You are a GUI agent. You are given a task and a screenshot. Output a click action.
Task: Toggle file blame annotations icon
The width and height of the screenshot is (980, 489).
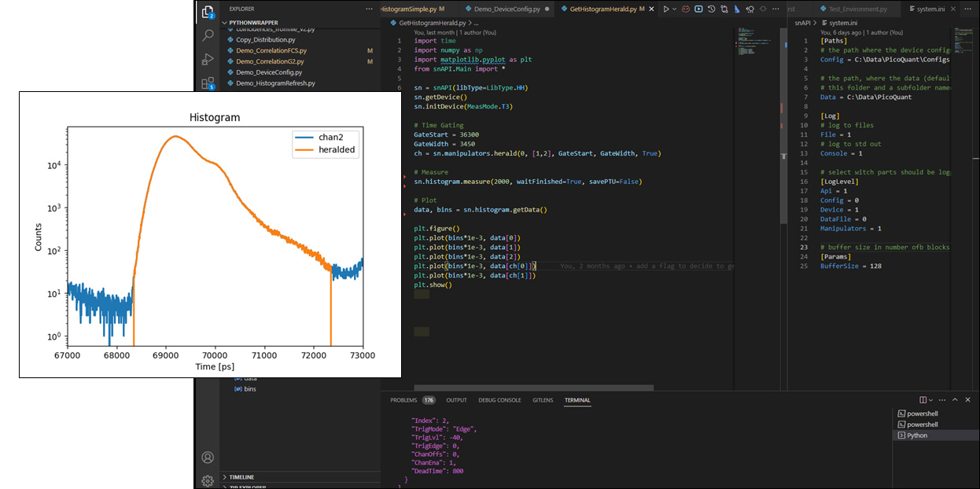[750, 9]
